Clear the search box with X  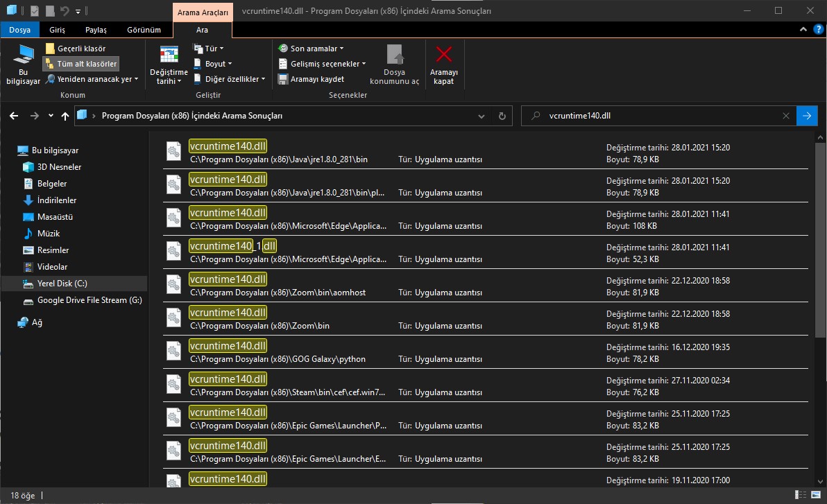(x=785, y=116)
